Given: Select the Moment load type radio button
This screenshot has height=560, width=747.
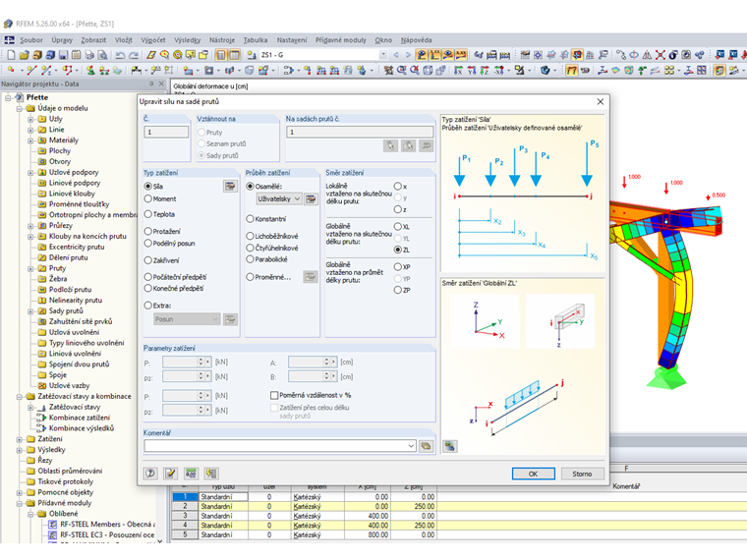Looking at the screenshot, I should point(147,198).
